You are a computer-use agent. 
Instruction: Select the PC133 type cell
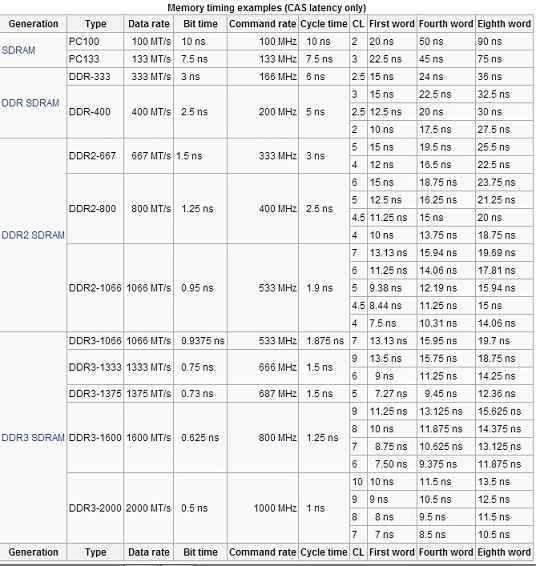95,59
